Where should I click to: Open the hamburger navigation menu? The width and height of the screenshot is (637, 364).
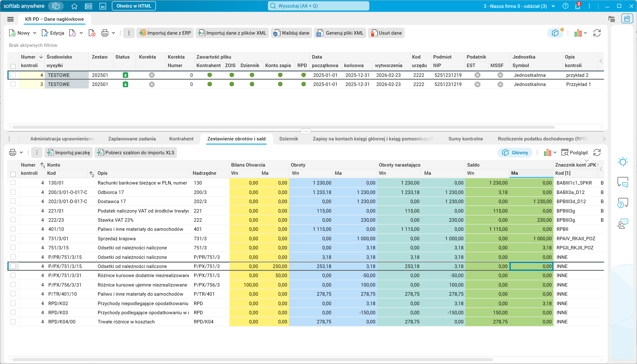click(x=10, y=19)
